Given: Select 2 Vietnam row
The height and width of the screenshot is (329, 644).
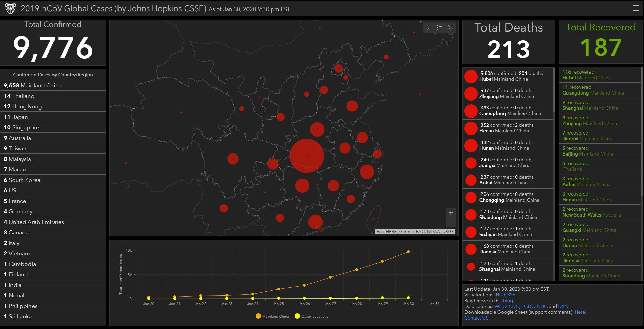Looking at the screenshot, I should [x=53, y=253].
